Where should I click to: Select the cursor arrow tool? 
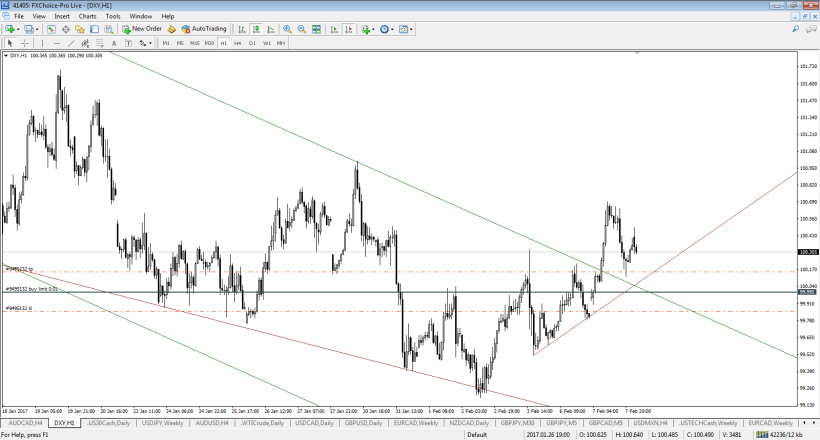(10, 43)
